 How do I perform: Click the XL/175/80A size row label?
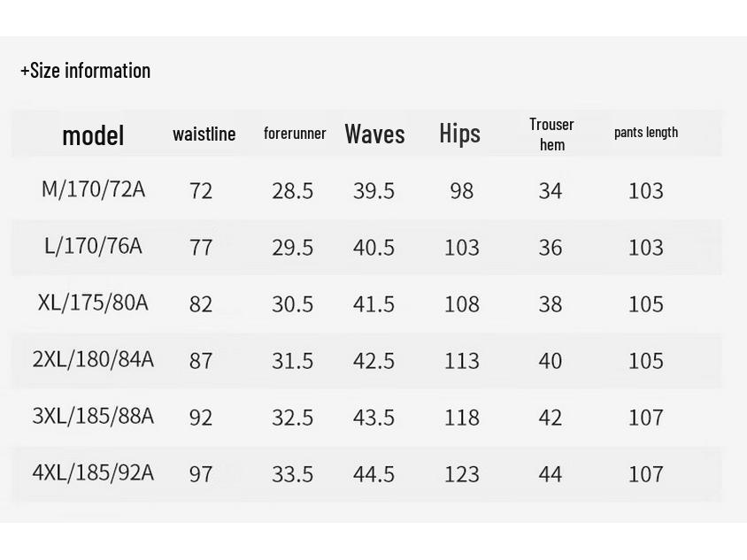pyautogui.click(x=93, y=303)
